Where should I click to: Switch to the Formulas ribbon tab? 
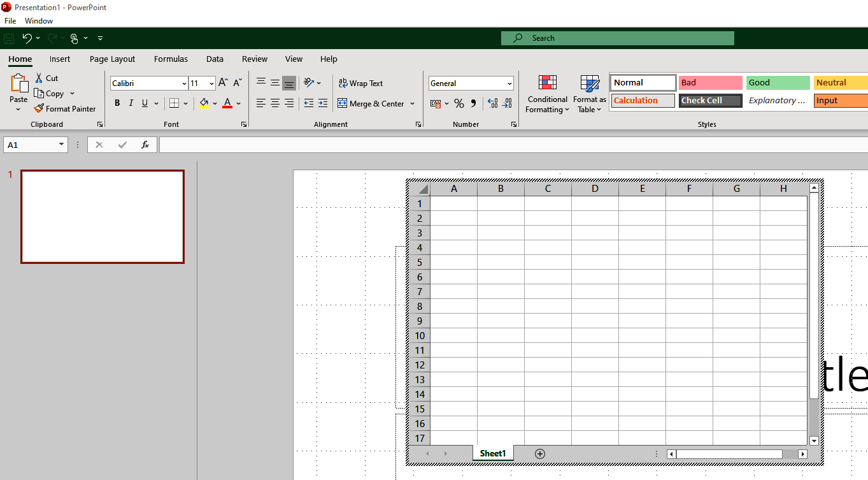171,59
